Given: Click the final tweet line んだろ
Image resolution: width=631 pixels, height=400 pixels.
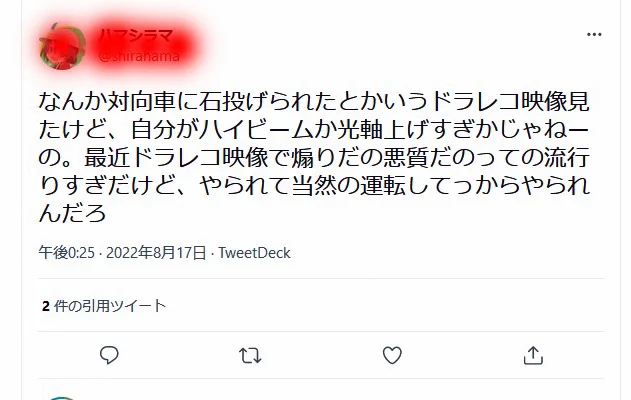Looking at the screenshot, I should tap(72, 212).
